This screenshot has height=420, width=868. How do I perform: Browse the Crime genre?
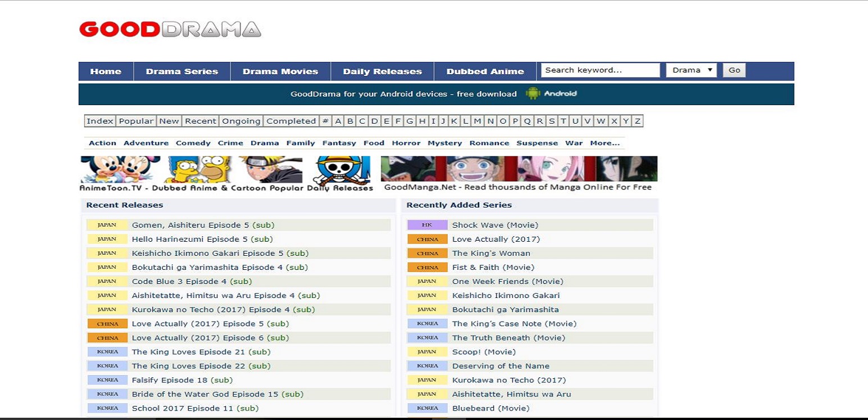(x=230, y=143)
